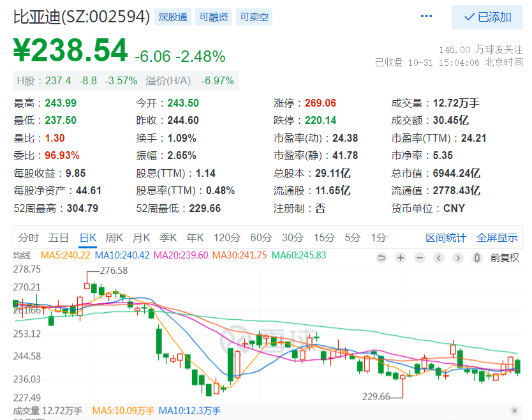Select the 日K chart tab
This screenshot has height=420, width=532.
88,237
